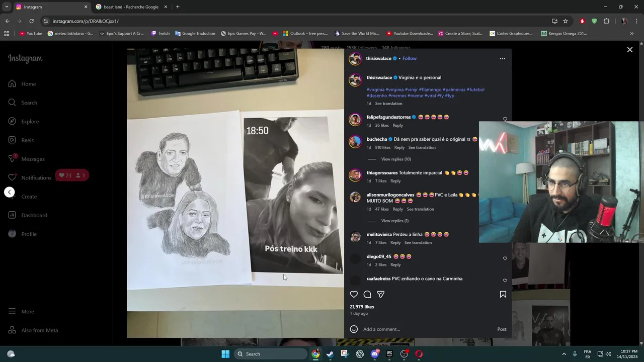Open thisiswalace profile picture in the header
The width and height of the screenshot is (644, 362).
(x=355, y=59)
